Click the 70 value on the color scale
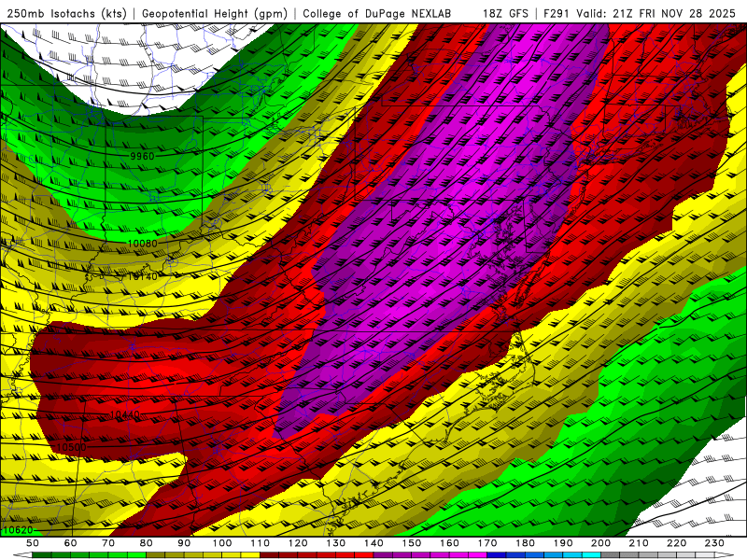The width and height of the screenshot is (747, 560). (108, 543)
